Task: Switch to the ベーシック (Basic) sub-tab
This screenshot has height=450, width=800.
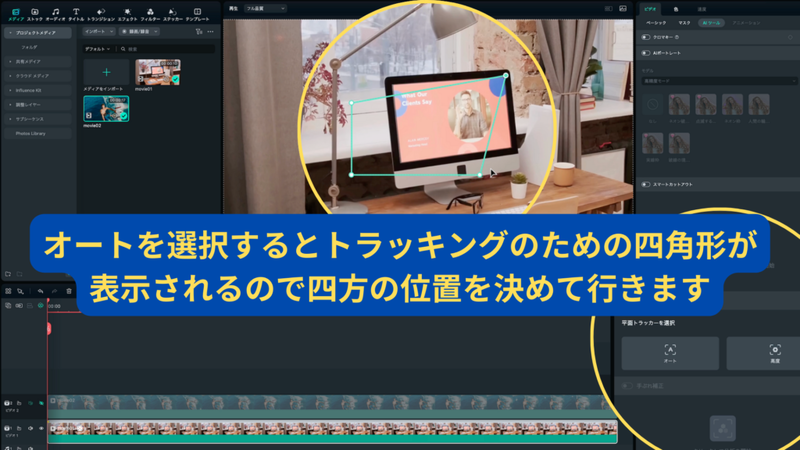Action: click(656, 23)
